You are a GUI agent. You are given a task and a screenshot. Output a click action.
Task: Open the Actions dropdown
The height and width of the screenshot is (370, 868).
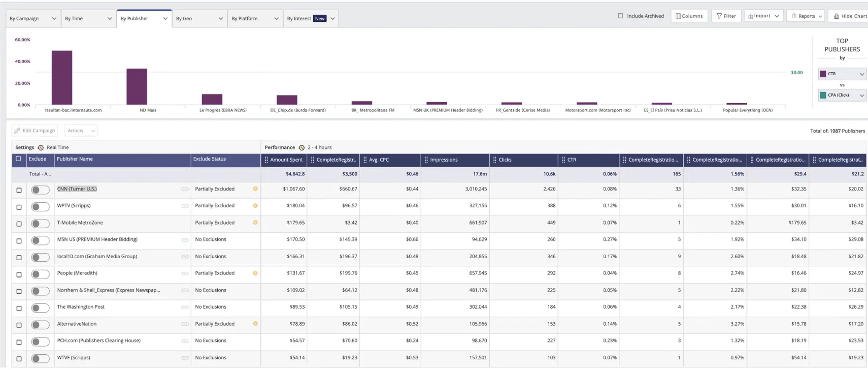pos(81,131)
